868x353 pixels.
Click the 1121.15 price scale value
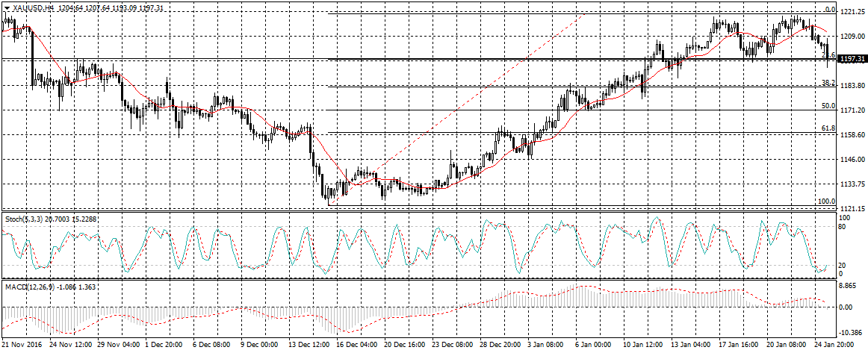pyautogui.click(x=851, y=208)
